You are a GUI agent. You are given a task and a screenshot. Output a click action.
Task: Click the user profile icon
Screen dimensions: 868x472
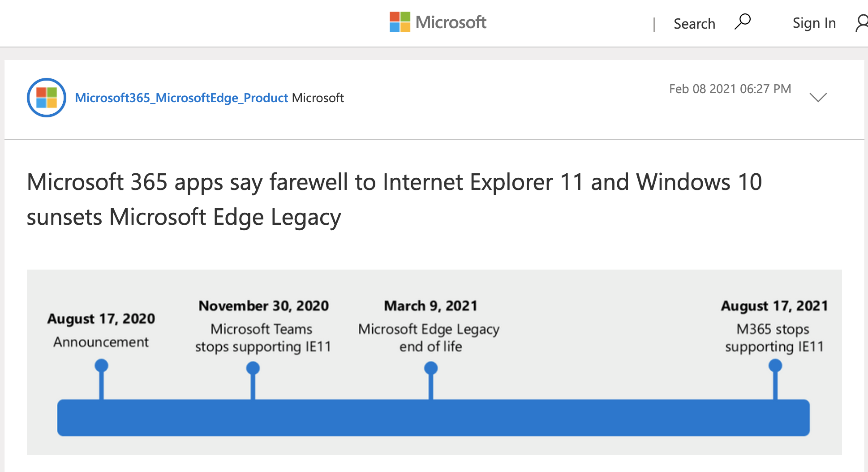point(862,23)
